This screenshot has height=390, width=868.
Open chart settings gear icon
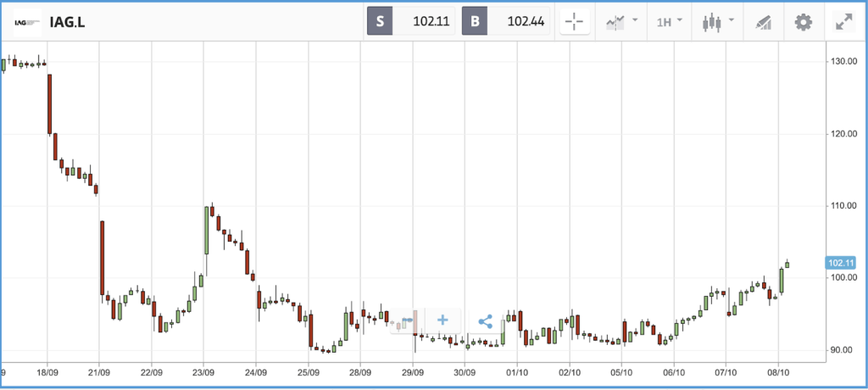pyautogui.click(x=804, y=22)
